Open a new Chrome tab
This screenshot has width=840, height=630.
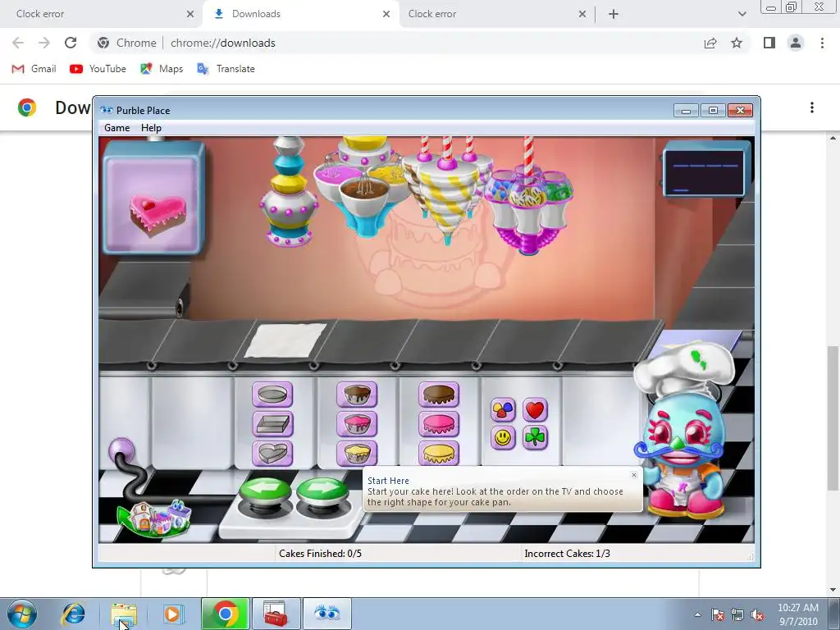[x=614, y=14]
